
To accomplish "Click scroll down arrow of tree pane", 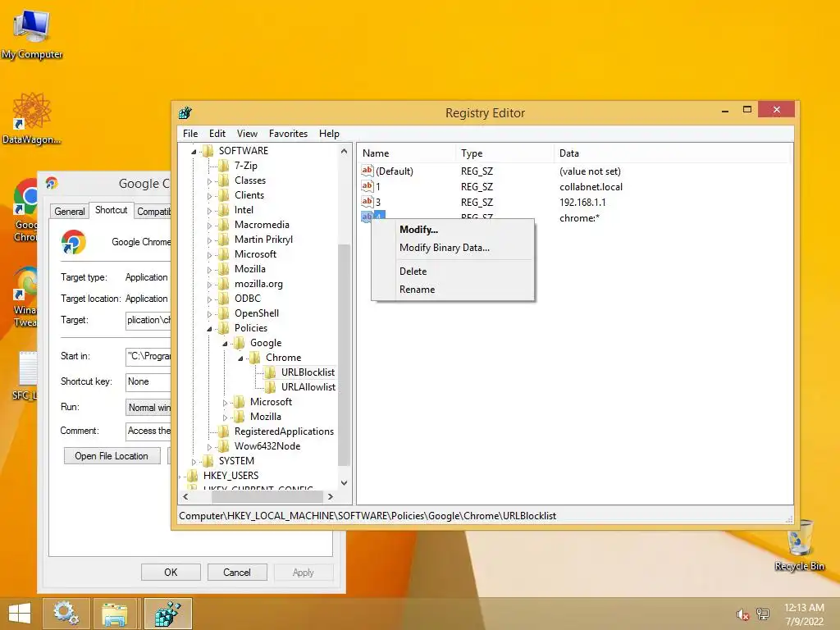I will pyautogui.click(x=344, y=482).
